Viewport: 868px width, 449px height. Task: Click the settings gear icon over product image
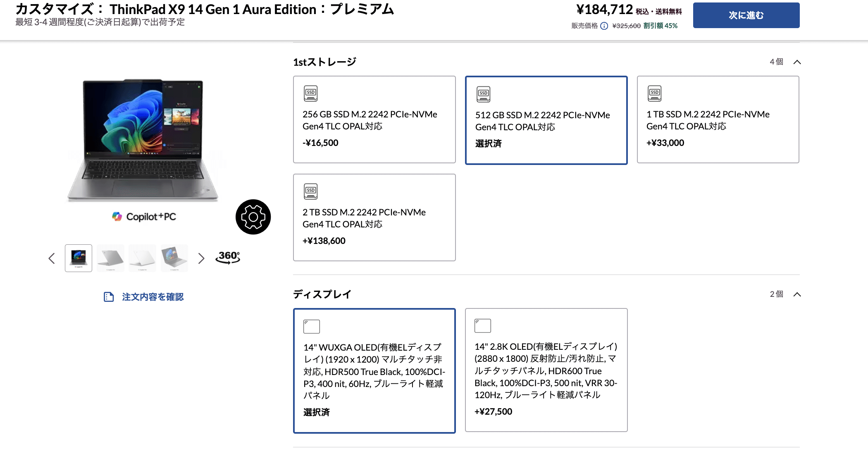click(253, 217)
